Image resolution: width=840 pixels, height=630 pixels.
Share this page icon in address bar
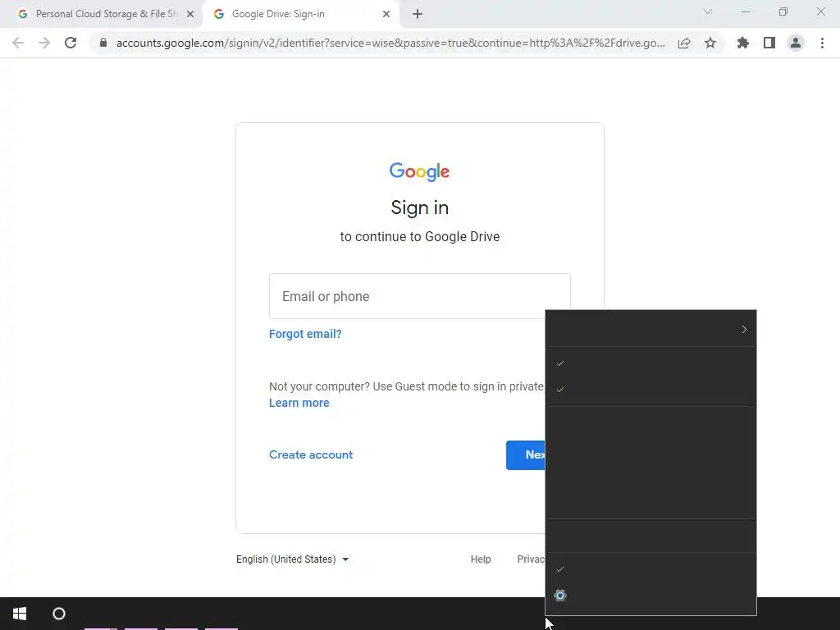click(x=684, y=43)
